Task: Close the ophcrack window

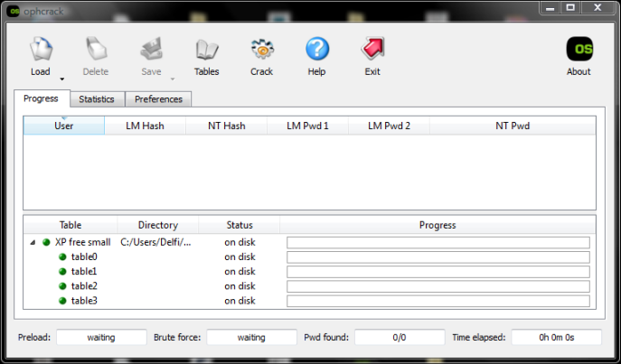Action: pos(598,8)
